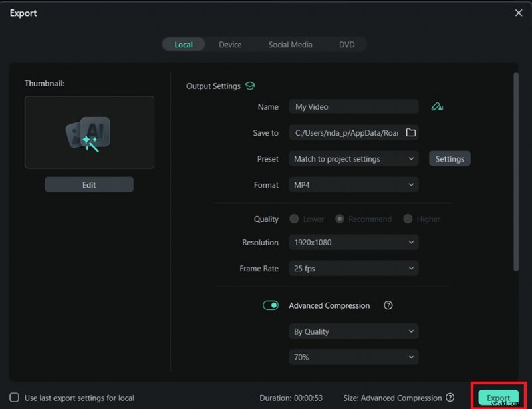Open the preset Settings button
Screen dimensions: 532x409
pyautogui.click(x=450, y=158)
